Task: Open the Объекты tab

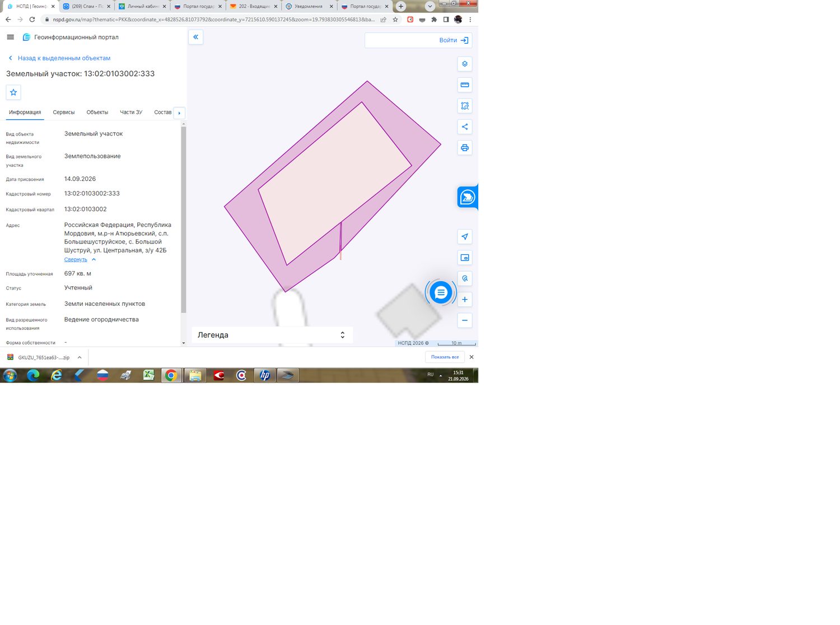Action: [97, 113]
